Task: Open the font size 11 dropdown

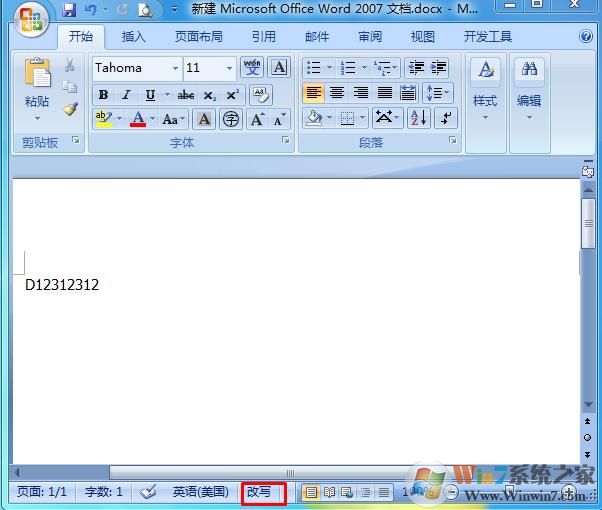Action: (229, 68)
